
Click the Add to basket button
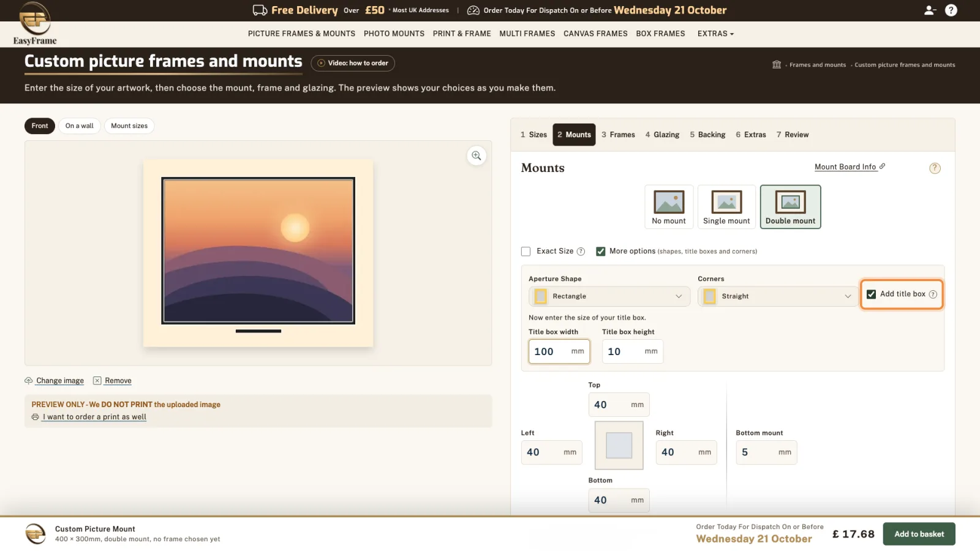[x=919, y=534]
